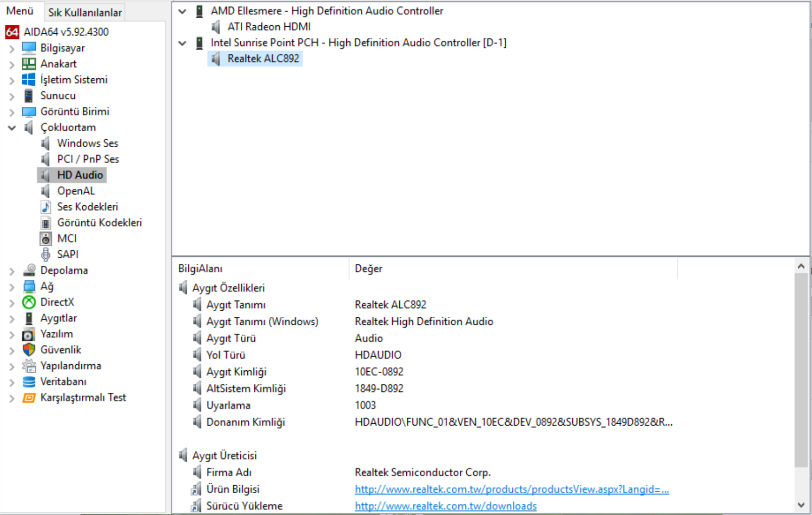This screenshot has width=812, height=515.
Task: Click the Değer column header
Action: coord(368,269)
